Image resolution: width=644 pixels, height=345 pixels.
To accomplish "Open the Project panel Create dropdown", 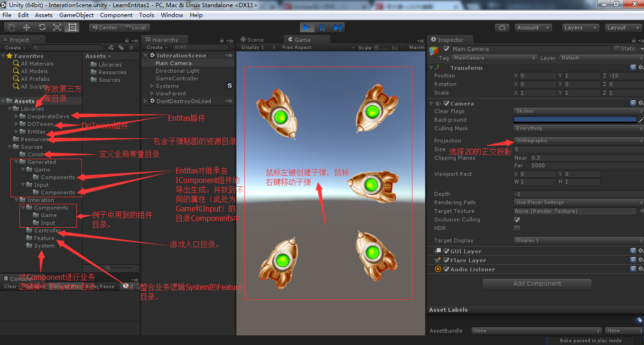I will (x=15, y=48).
